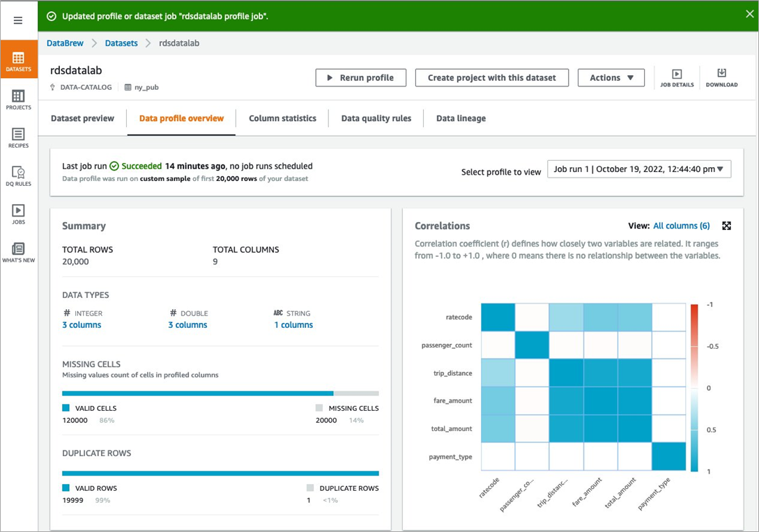The height and width of the screenshot is (532, 759).
Task: Open Datasets in the sidebar
Action: point(18,59)
